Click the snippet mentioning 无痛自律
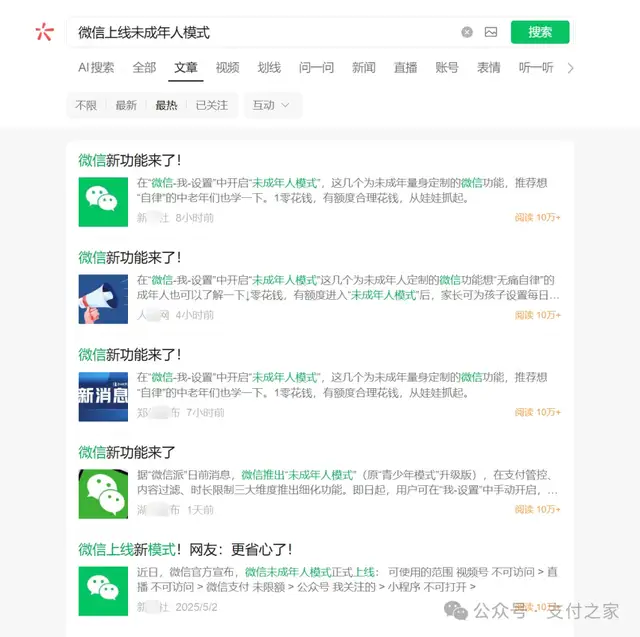The width and height of the screenshot is (640, 637). 348,287
